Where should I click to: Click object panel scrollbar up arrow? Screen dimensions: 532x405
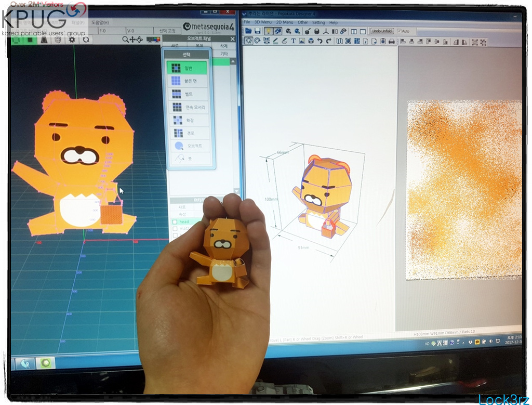click(233, 61)
